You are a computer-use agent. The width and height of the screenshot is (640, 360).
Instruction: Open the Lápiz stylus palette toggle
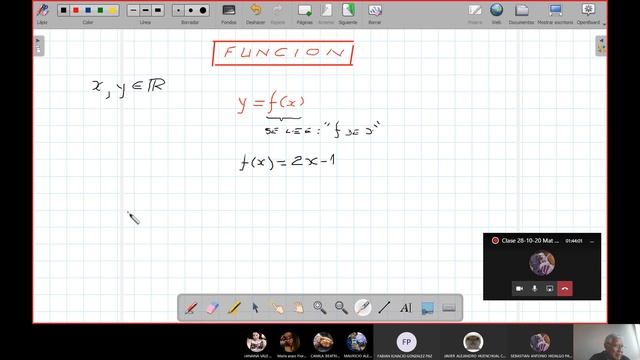pos(42,10)
